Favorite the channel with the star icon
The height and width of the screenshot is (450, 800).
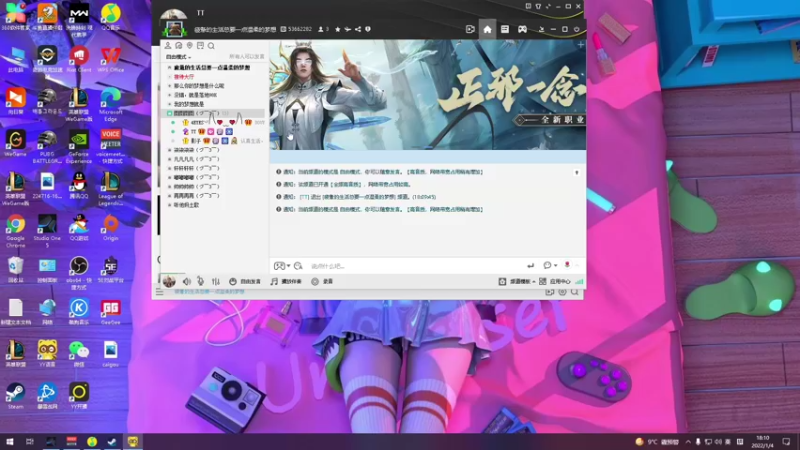[337, 30]
